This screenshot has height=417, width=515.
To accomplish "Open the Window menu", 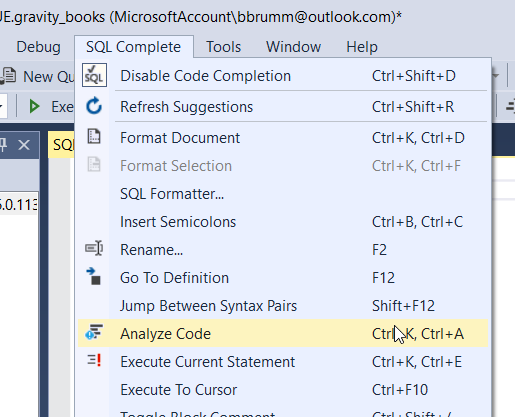I will coord(293,47).
